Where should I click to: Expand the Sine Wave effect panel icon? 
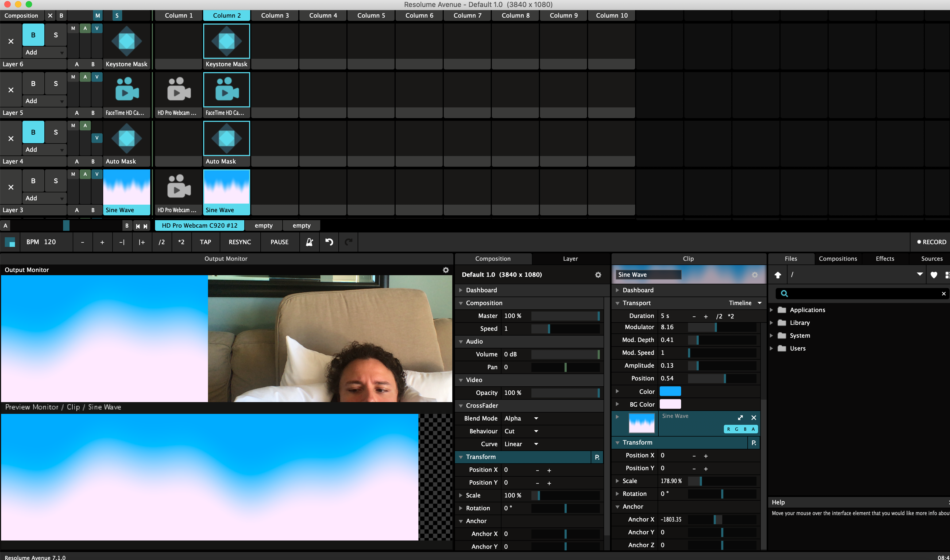[740, 417]
